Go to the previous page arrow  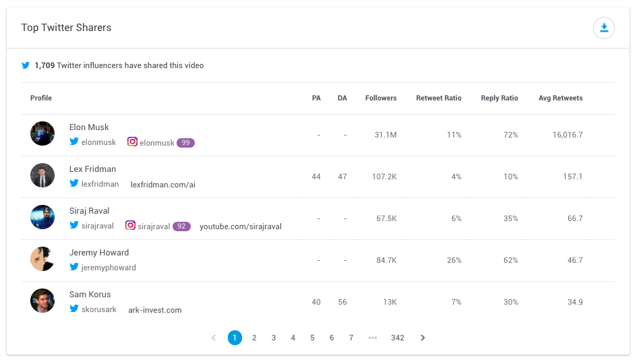214,338
